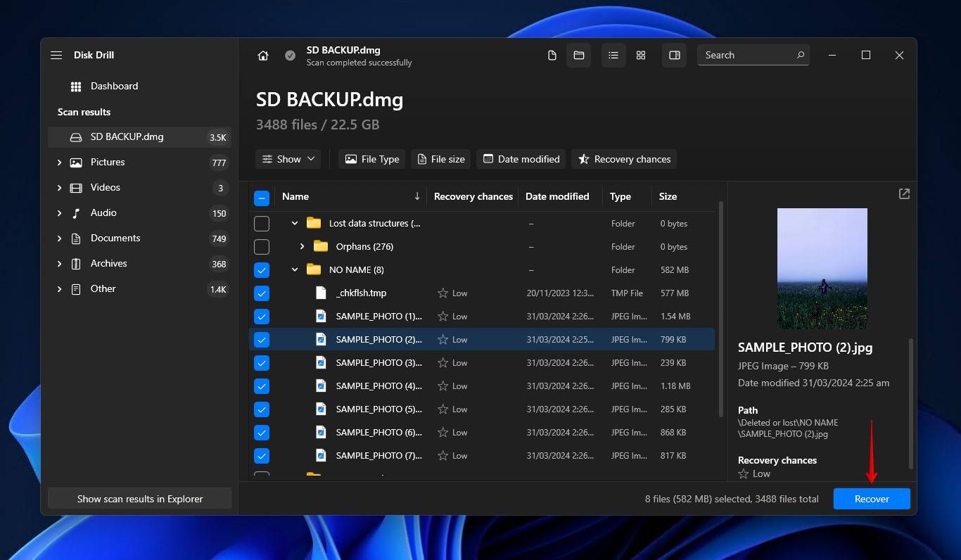Uncheck SAMPLE_PHOTO (6) checkbox

coord(261,433)
